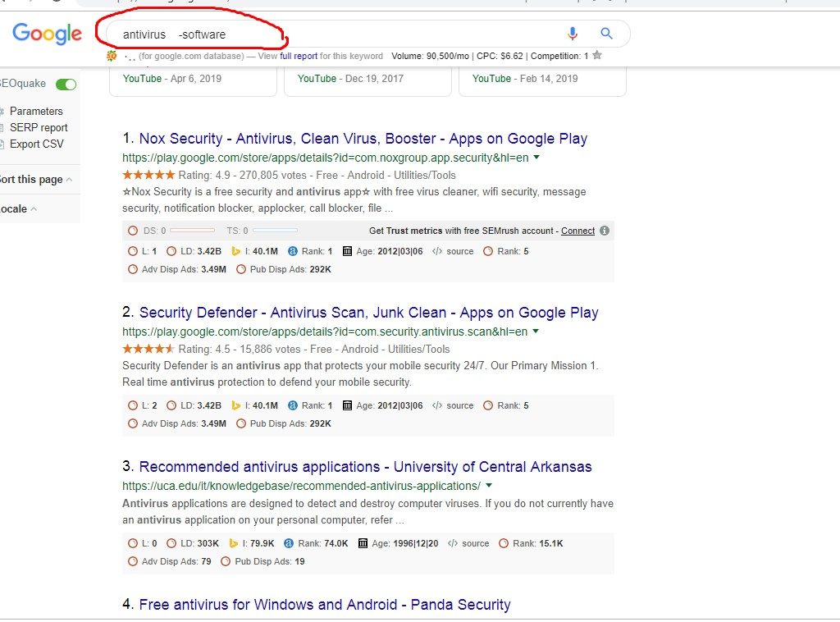Click the TS: 0 progress bar
840x622 pixels.
point(275,231)
